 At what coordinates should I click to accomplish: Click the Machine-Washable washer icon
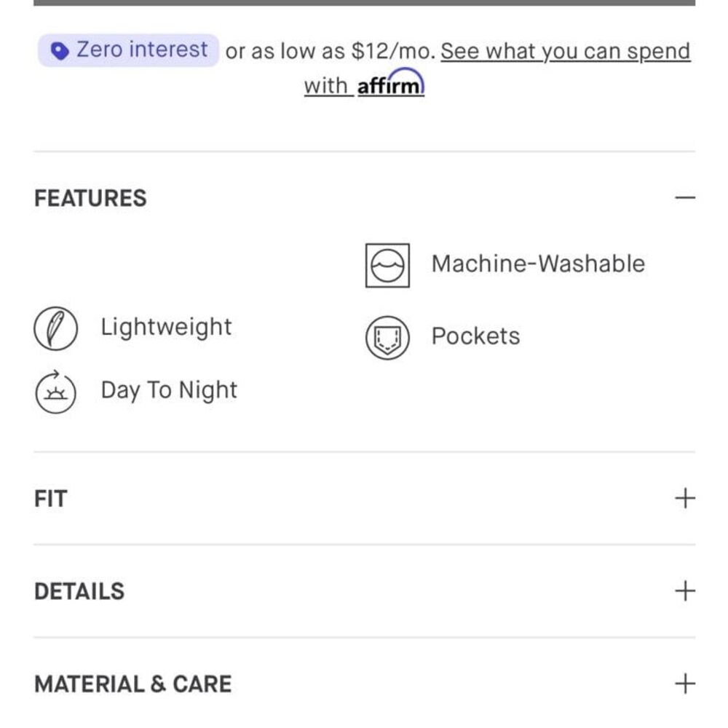(x=387, y=266)
